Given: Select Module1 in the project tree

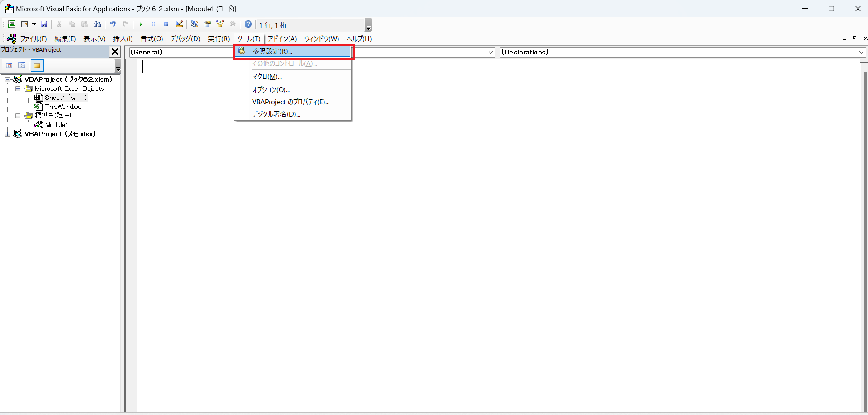Looking at the screenshot, I should click(57, 125).
